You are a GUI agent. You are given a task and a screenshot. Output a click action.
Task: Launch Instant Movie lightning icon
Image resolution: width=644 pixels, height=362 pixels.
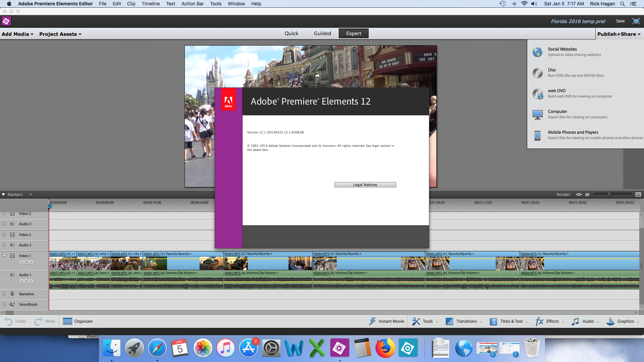[372, 321]
